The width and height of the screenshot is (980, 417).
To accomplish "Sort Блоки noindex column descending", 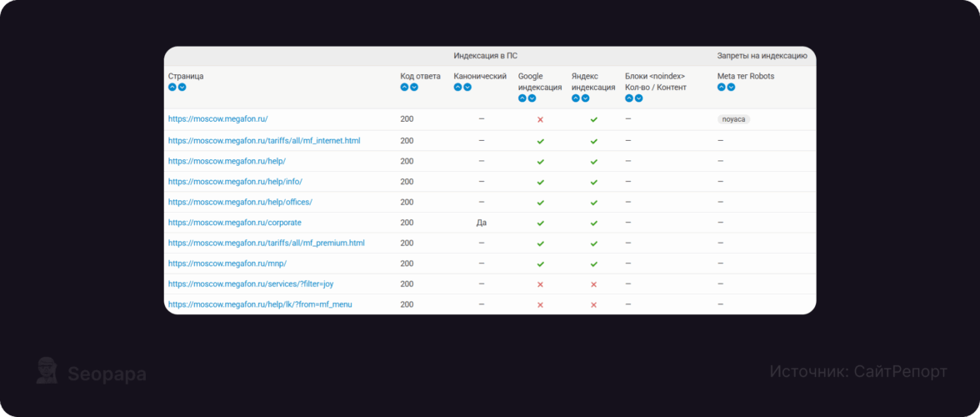I will (x=639, y=98).
